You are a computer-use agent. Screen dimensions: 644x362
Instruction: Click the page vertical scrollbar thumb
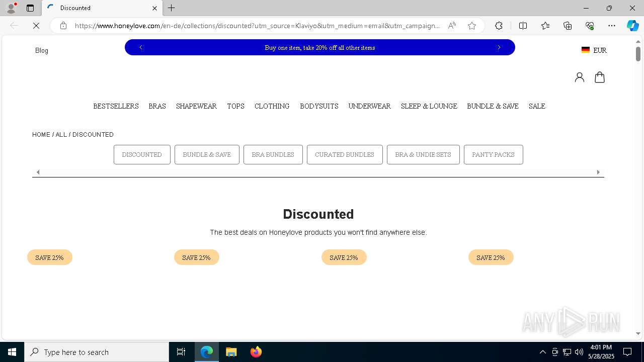coord(638,54)
